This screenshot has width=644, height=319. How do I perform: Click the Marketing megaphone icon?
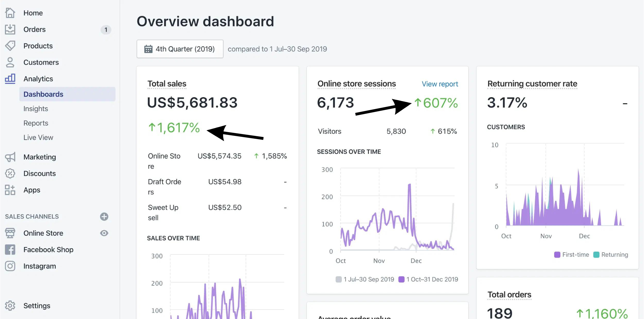point(10,157)
